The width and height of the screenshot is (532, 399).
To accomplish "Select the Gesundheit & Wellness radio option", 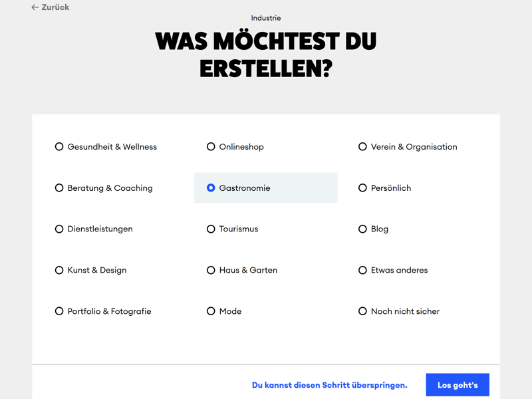I will tap(59, 147).
